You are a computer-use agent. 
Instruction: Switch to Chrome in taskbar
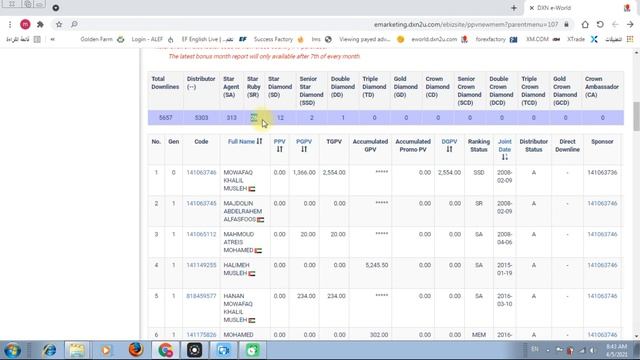point(165,350)
